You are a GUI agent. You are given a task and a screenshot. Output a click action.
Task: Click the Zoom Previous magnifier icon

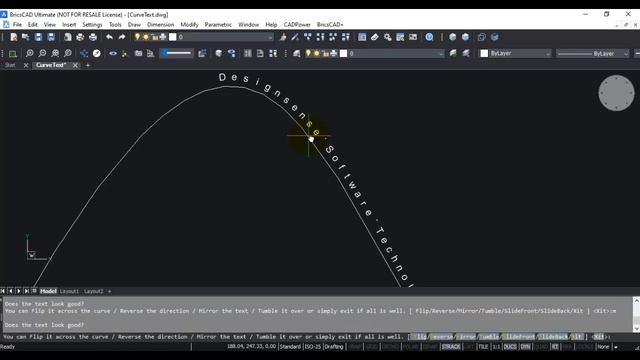click(68, 53)
